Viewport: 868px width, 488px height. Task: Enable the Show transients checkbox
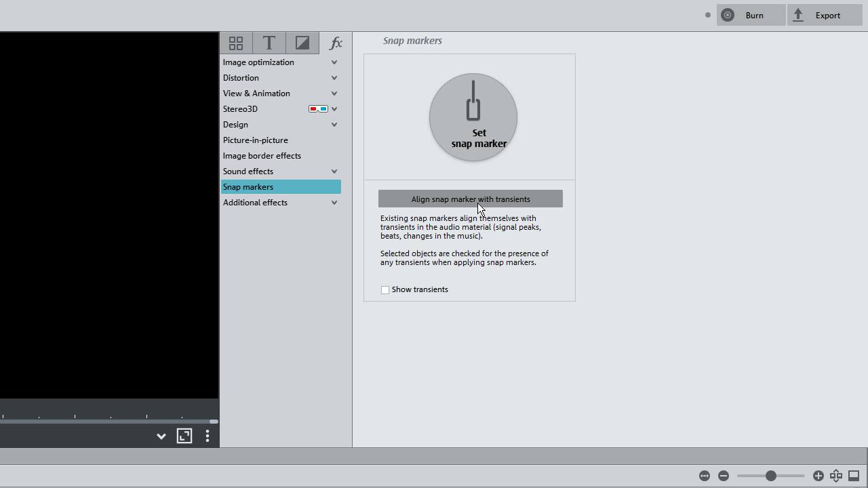pyautogui.click(x=385, y=290)
